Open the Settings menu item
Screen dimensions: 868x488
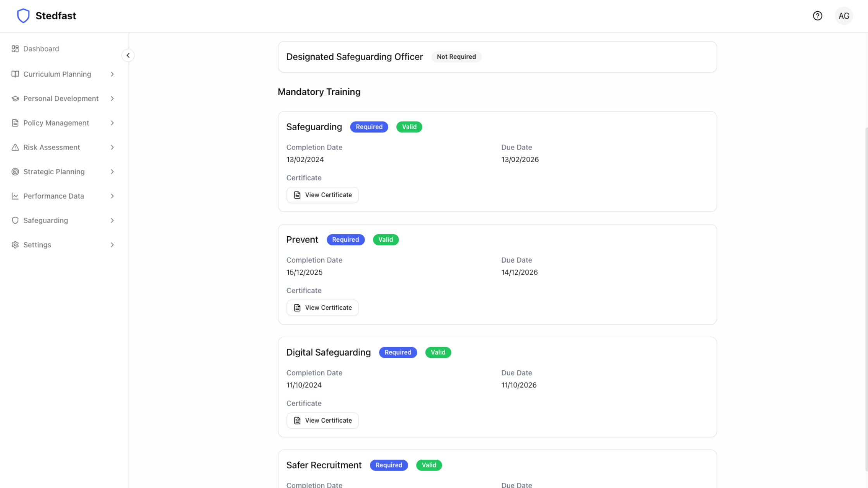pos(37,245)
